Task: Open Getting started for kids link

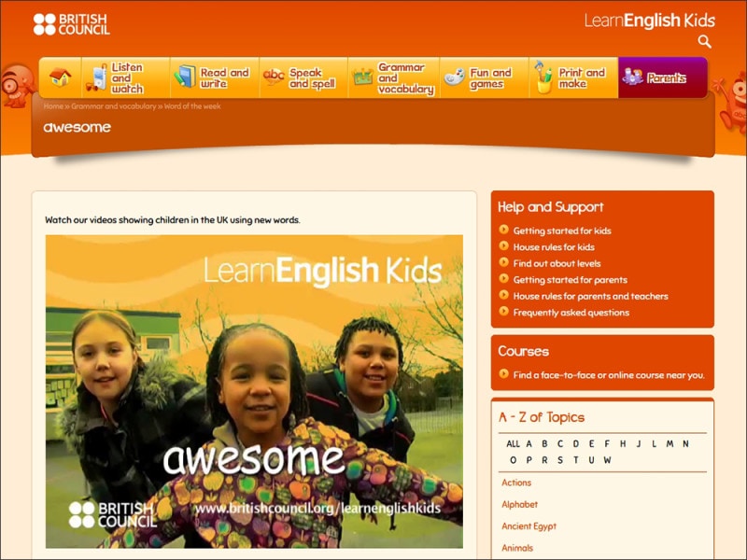Action: point(562,231)
